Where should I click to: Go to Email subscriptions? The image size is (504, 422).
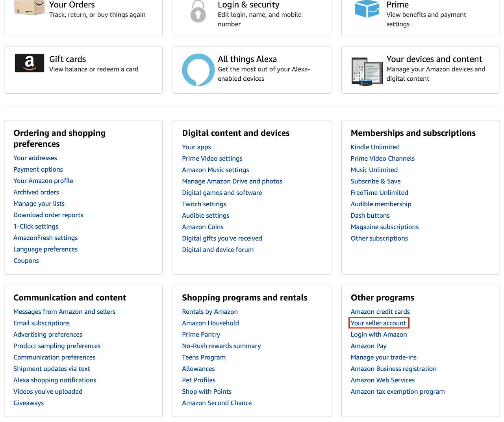tap(41, 323)
